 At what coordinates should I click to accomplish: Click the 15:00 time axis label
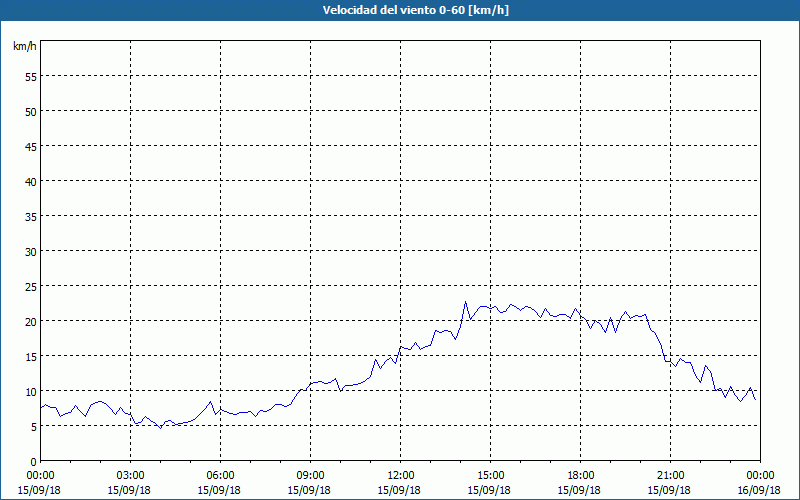tap(490, 475)
